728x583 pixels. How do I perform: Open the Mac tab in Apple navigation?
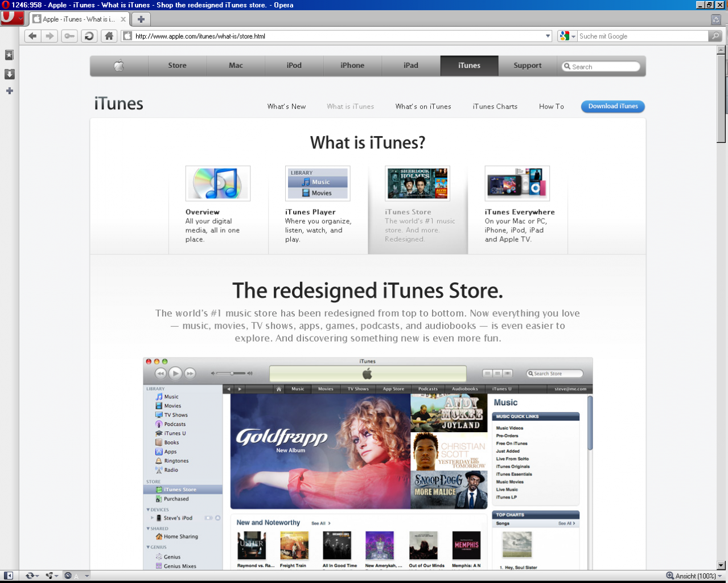236,65
